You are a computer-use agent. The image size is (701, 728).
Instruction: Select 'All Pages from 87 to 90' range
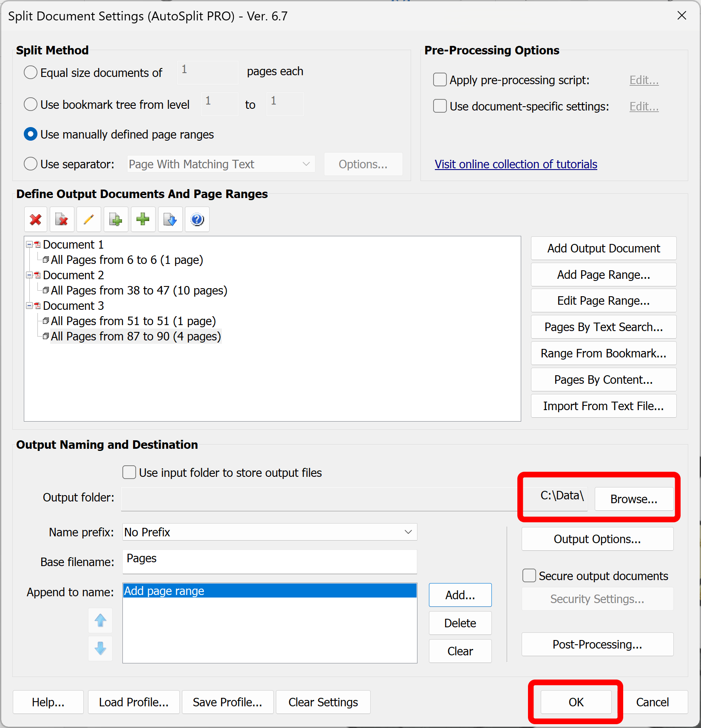[136, 336]
